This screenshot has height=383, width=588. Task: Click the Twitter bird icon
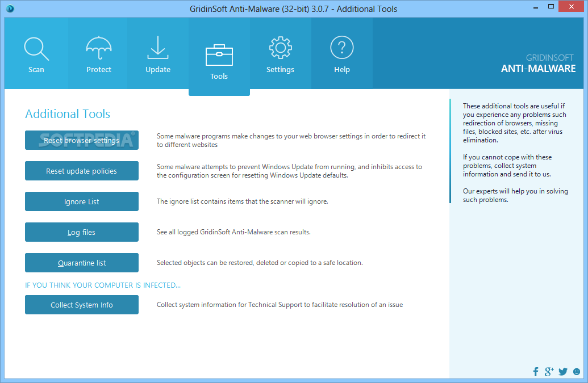click(563, 372)
